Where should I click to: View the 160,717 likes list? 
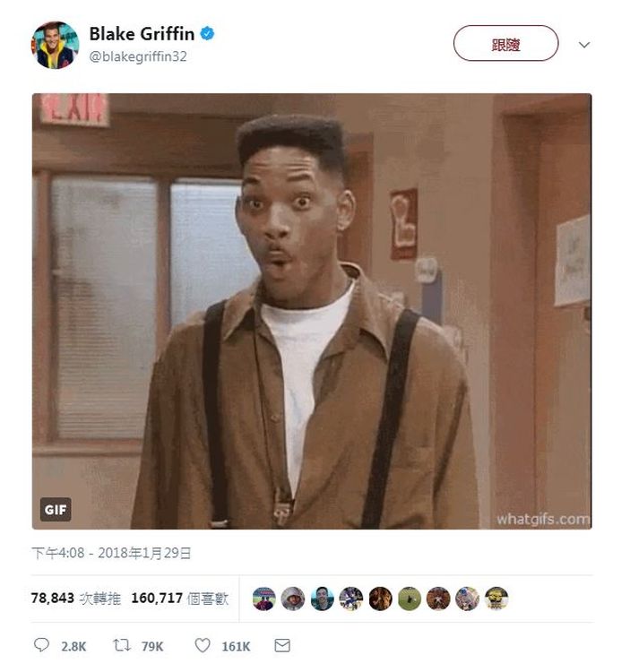[180, 599]
